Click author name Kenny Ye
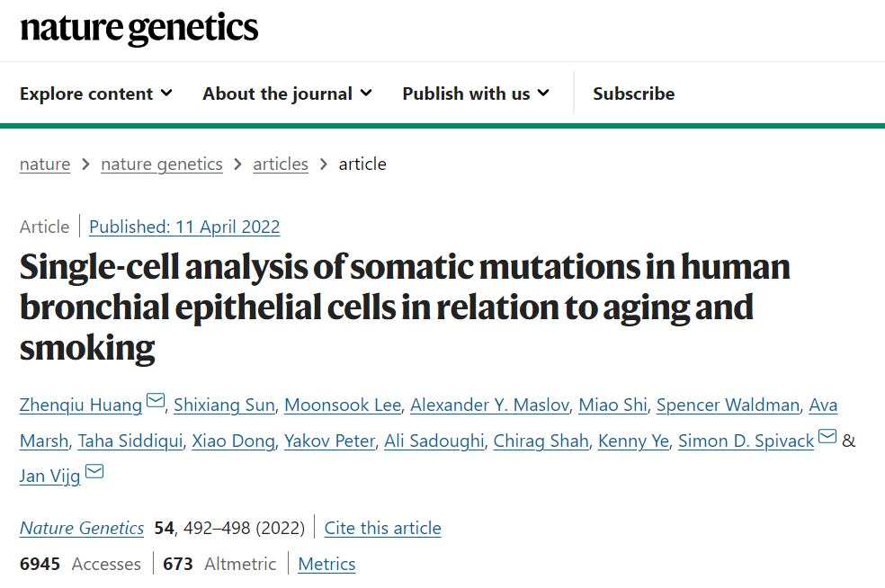 (633, 441)
